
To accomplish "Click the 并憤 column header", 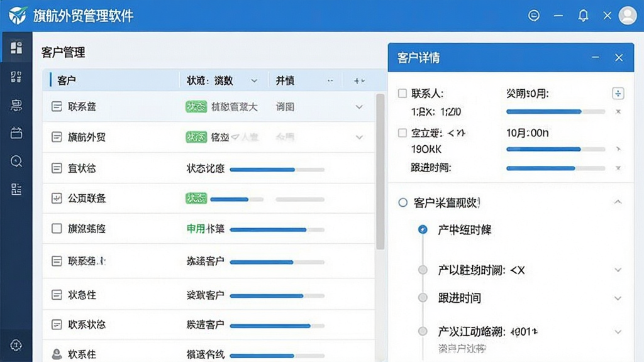I will tap(285, 80).
